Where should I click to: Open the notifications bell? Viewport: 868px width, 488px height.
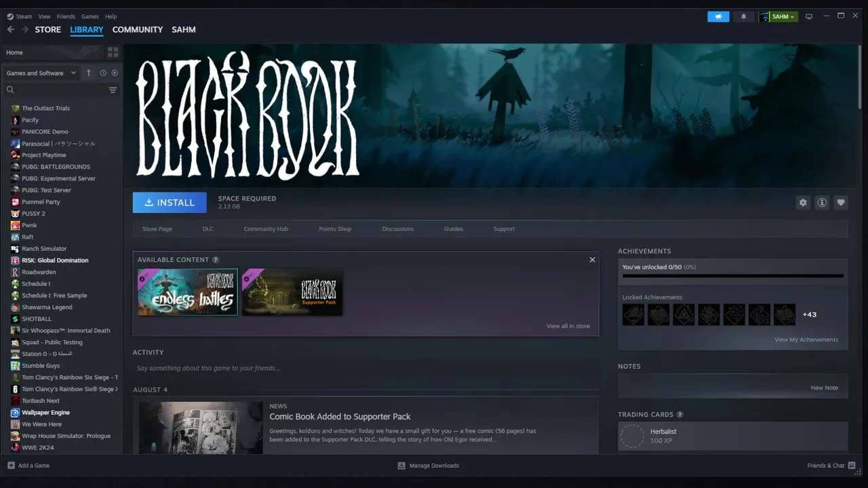coord(743,16)
